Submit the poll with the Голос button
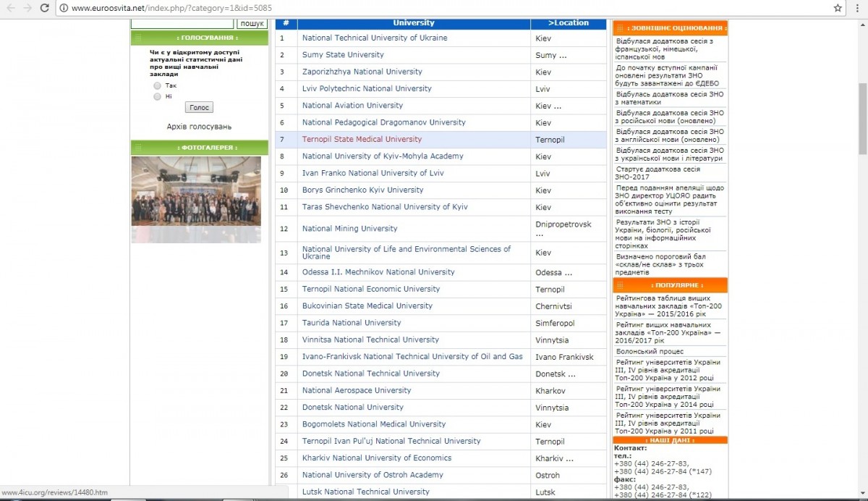 point(199,107)
